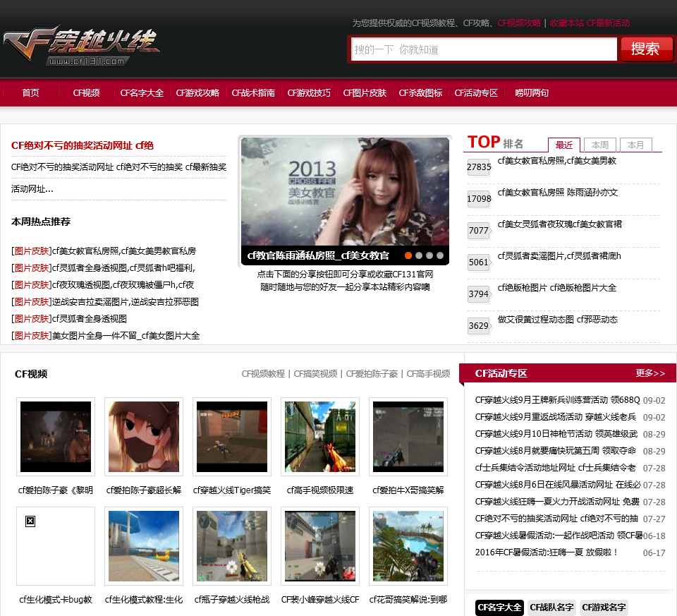
Task: Open video thumbnail cf瓶子穿越火线枪战
Action: tap(232, 546)
